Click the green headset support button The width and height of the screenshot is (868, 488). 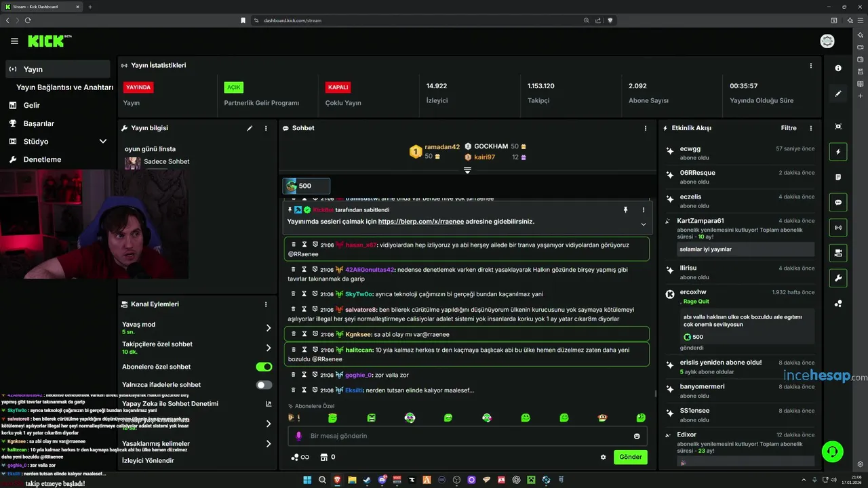coord(832,451)
